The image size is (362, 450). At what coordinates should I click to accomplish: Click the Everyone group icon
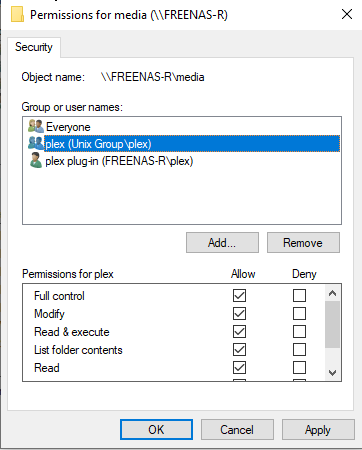[x=36, y=126]
